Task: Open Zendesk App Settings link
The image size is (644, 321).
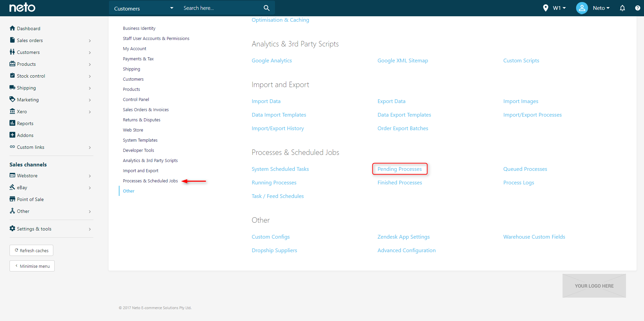Action: [403, 237]
